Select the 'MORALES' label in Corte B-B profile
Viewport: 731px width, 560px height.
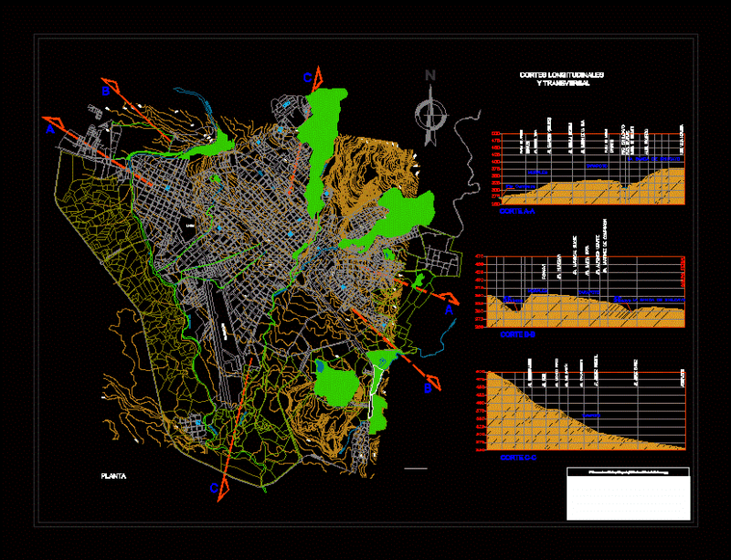click(537, 291)
